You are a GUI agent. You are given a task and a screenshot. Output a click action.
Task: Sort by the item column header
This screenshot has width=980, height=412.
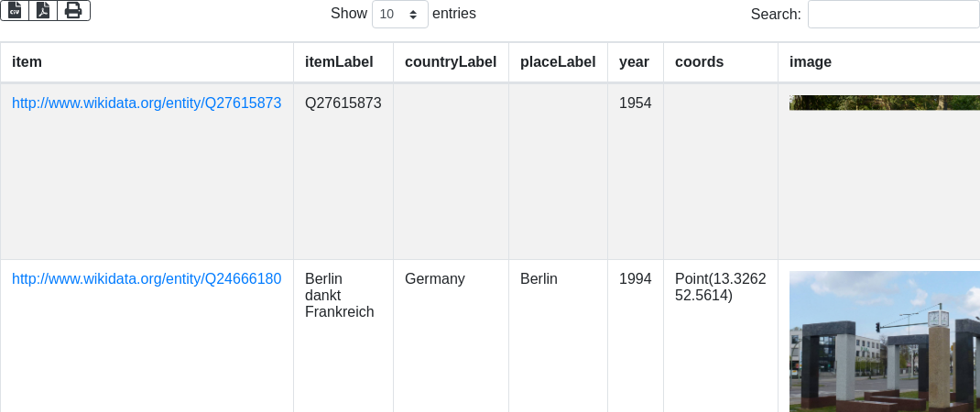27,62
